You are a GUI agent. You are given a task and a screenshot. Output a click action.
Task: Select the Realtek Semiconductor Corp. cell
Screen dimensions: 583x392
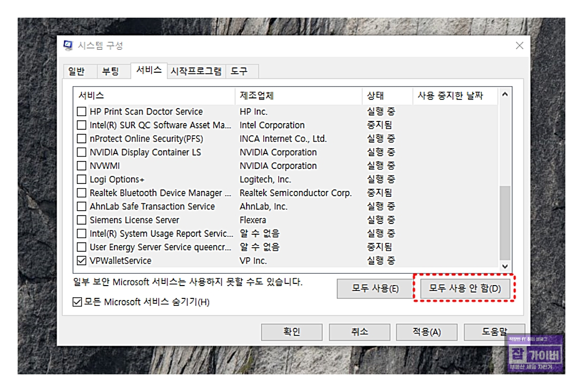point(296,193)
